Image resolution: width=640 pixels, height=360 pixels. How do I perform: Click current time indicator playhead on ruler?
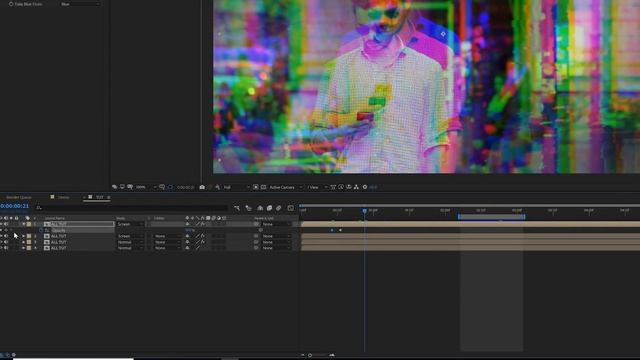[364, 211]
